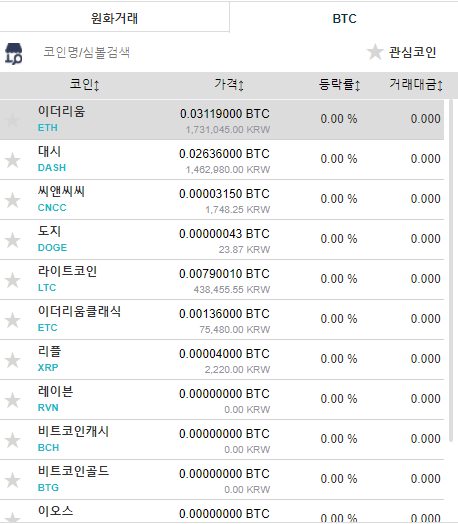Image resolution: width=458 pixels, height=524 pixels.
Task: Mark XRP coin as favorite star
Action: [13, 360]
